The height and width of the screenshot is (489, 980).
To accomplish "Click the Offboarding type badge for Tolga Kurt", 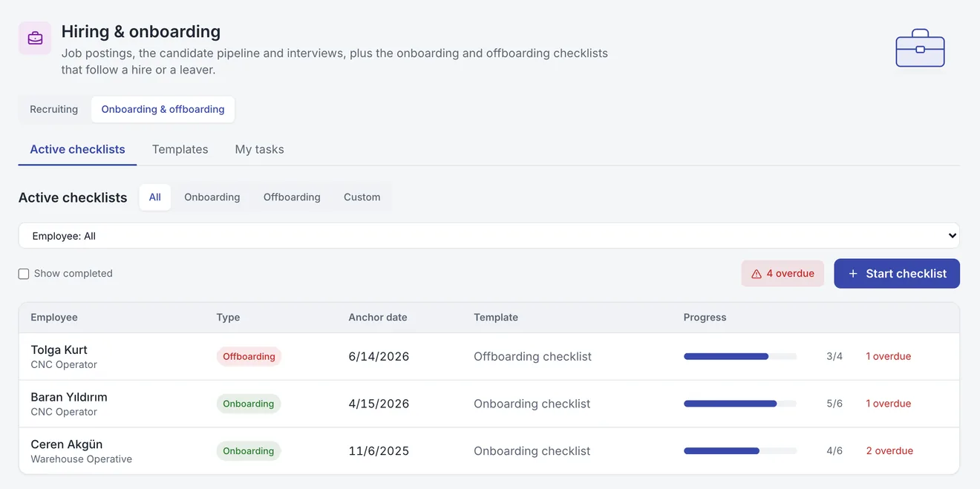I will click(x=249, y=357).
